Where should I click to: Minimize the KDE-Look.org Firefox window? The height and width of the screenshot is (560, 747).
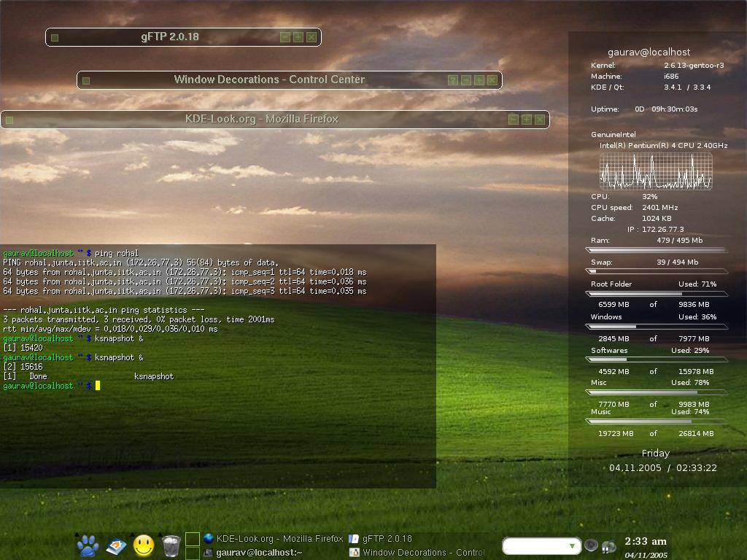[x=513, y=120]
